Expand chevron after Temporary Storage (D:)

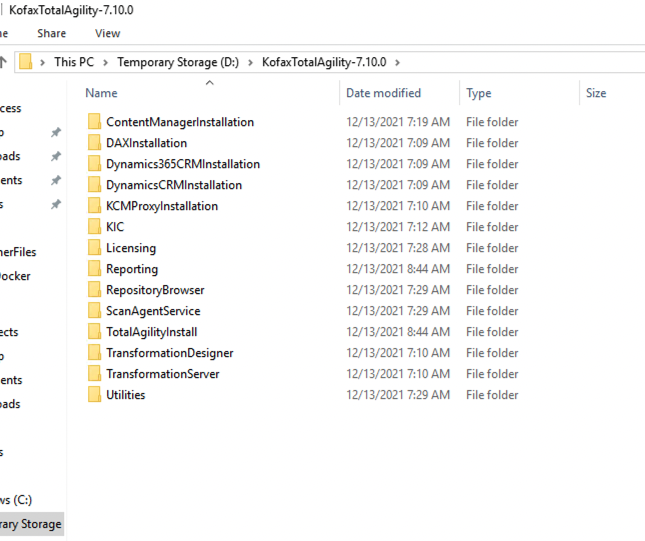(250, 63)
